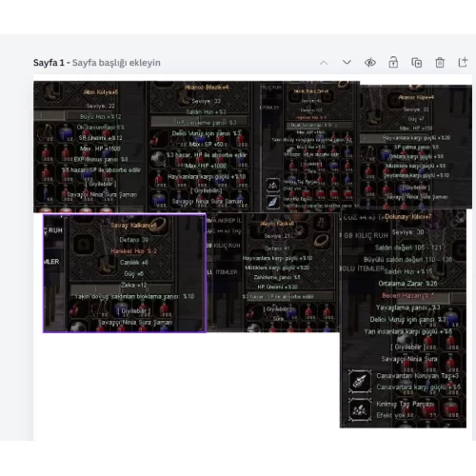
Task: Select the Savaş Kalkanı item image
Action: click(125, 273)
